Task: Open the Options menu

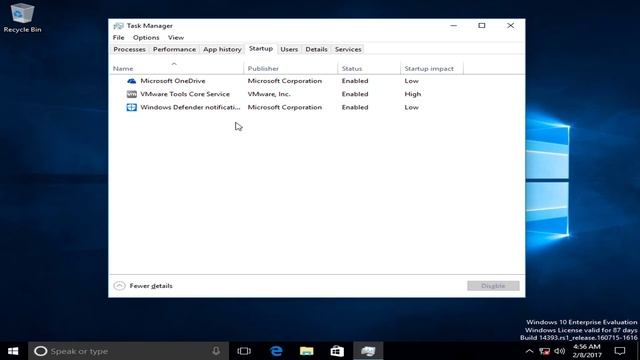Action: pos(146,38)
